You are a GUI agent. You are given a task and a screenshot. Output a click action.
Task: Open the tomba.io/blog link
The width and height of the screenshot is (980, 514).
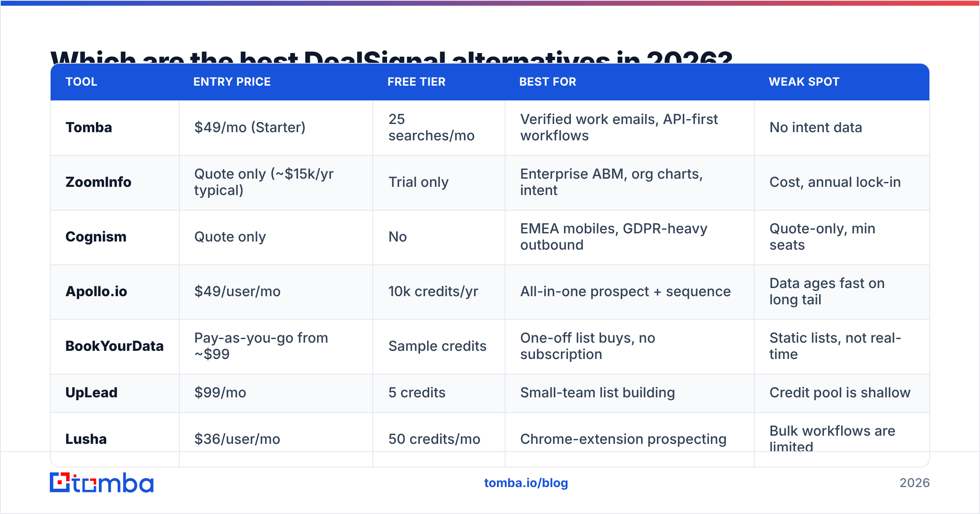[526, 483]
